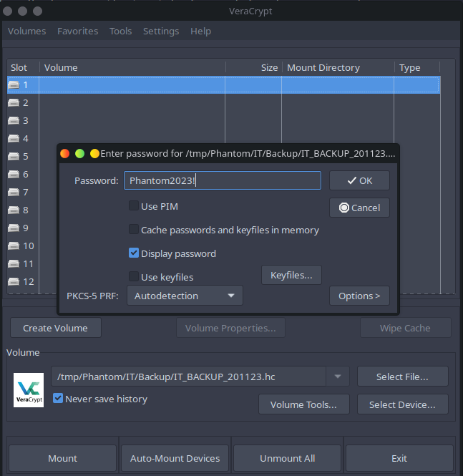This screenshot has width=463, height=476.
Task: Open the Tools menu
Action: coord(120,31)
